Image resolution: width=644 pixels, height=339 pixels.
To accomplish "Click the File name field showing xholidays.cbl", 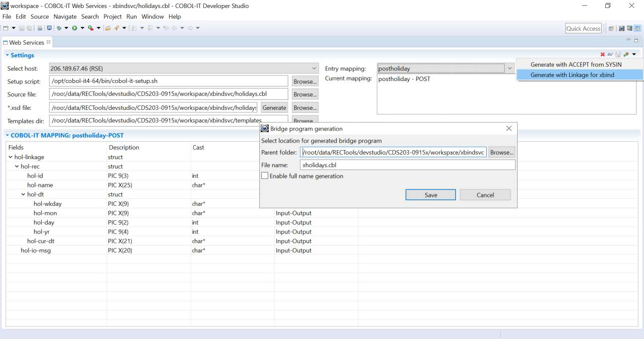I will coord(408,165).
